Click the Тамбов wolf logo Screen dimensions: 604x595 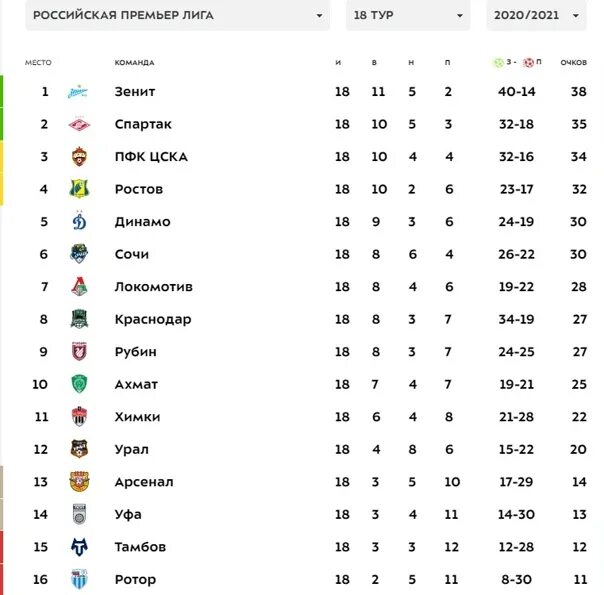[x=79, y=547]
